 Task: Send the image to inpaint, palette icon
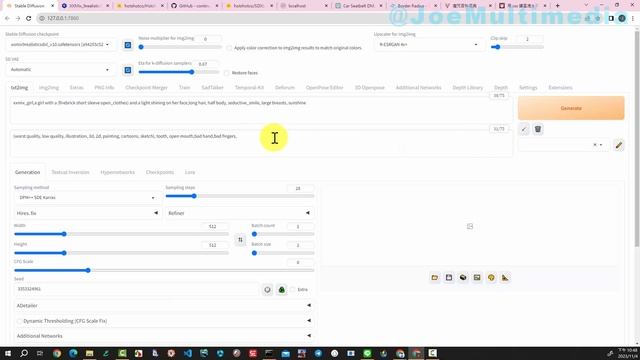[491, 278]
